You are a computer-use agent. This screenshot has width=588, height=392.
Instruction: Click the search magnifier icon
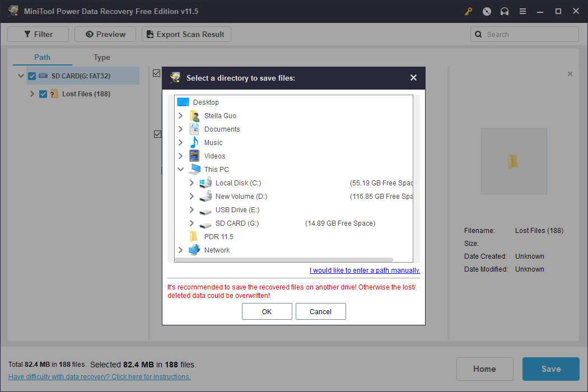pos(478,34)
